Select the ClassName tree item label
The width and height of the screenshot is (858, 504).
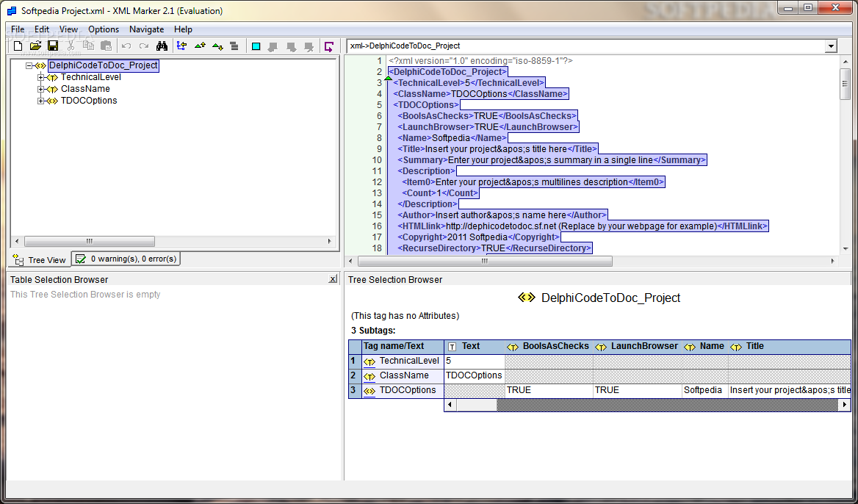85,89
